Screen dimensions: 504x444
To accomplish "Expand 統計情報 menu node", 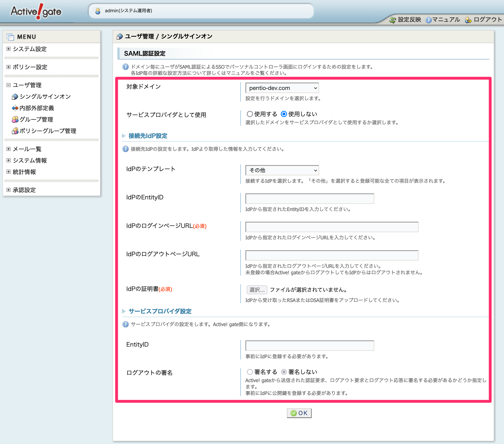I will click(x=8, y=172).
